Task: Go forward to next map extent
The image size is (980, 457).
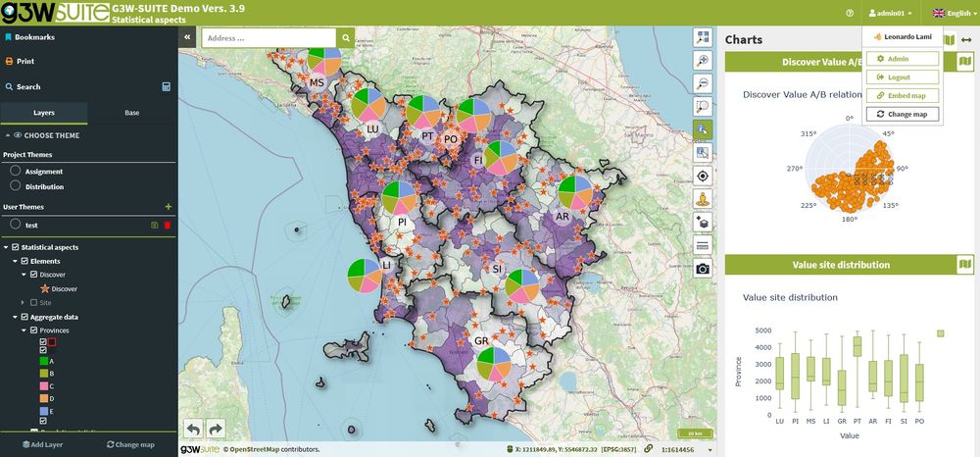Action: [x=216, y=429]
